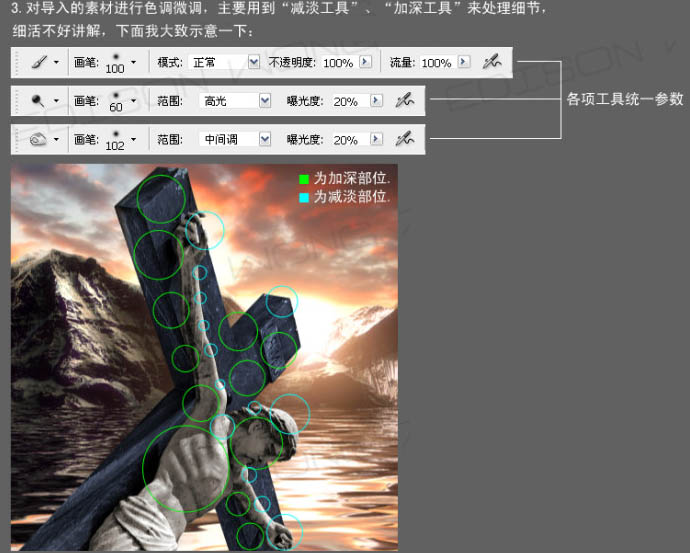Select the Brush tool icon in first options bar
Viewport: 690px width, 553px height.
[x=40, y=62]
